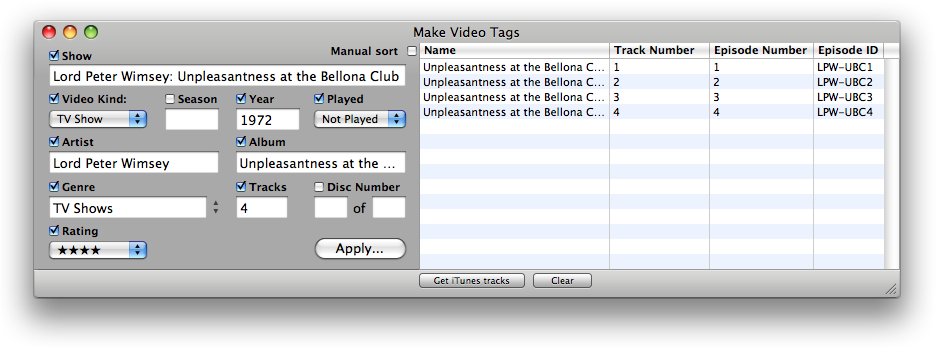Click the Artist field Lord Peter Wimsey

point(134,163)
